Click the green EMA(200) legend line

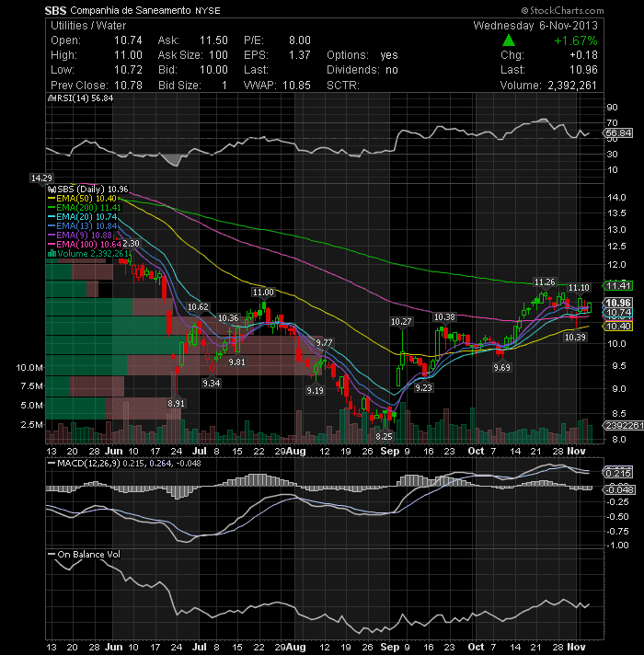point(52,208)
